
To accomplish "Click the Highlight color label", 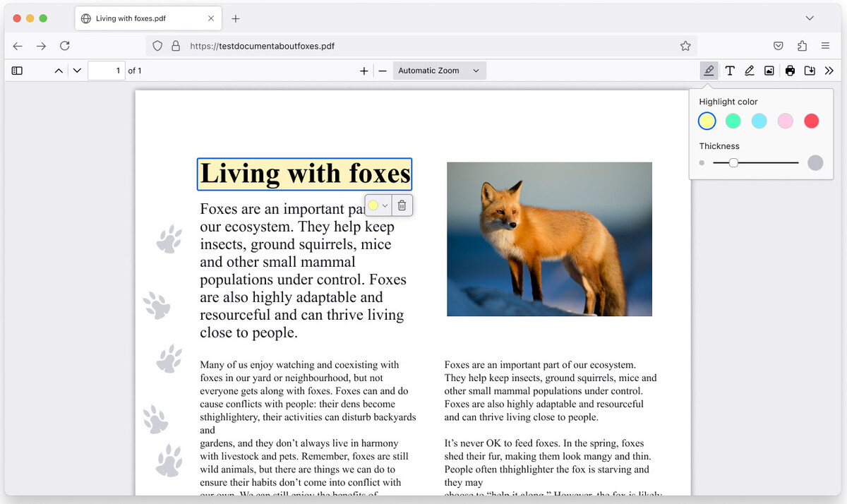I will [728, 102].
